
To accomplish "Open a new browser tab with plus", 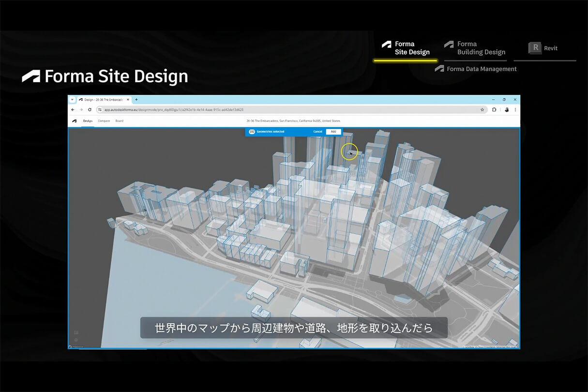I will click(136, 100).
